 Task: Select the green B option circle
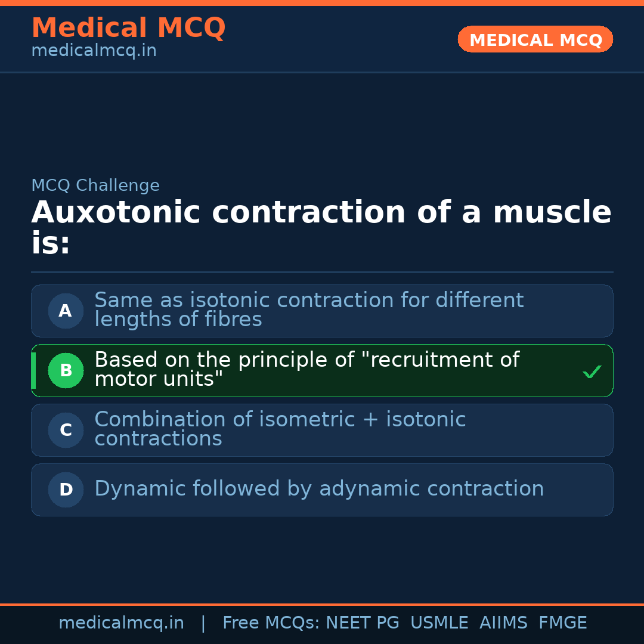pyautogui.click(x=66, y=370)
